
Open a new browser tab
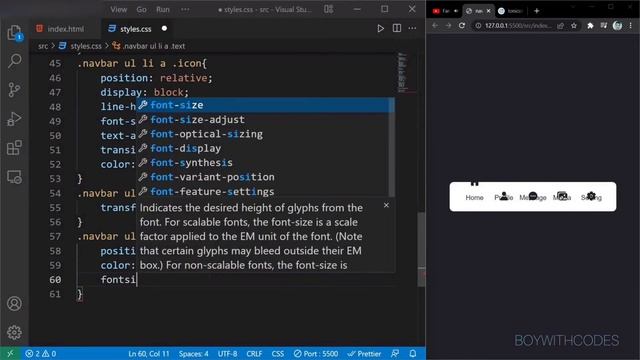coord(537,11)
